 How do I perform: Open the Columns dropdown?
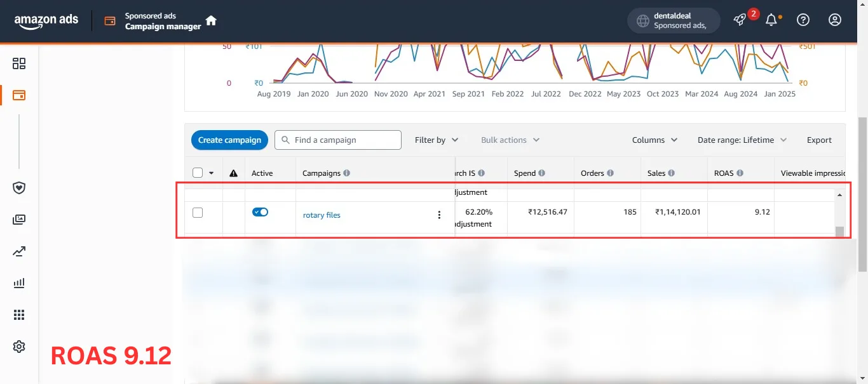[x=654, y=140]
